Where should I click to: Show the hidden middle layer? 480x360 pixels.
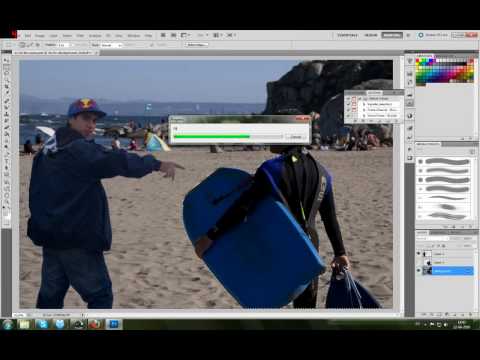coord(419,262)
